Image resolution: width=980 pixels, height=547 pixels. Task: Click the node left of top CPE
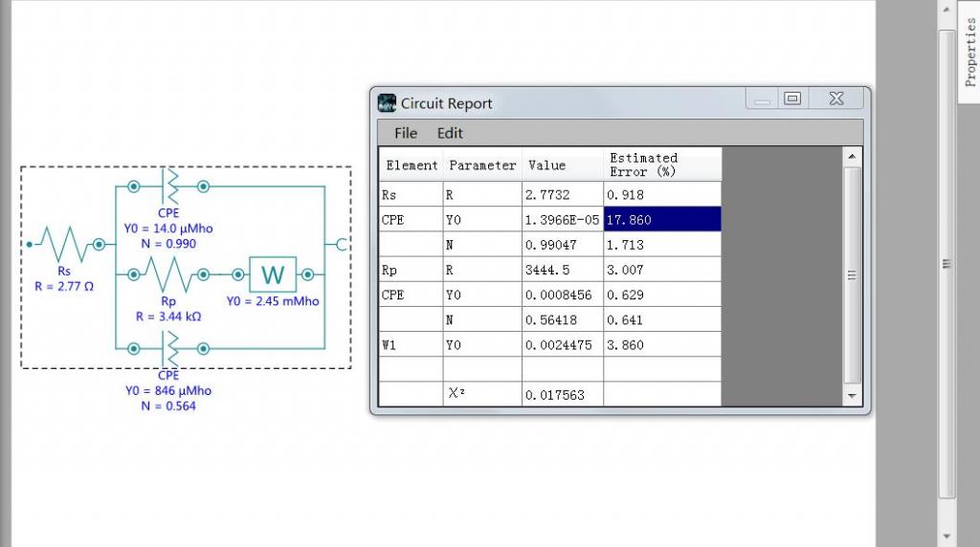click(134, 186)
